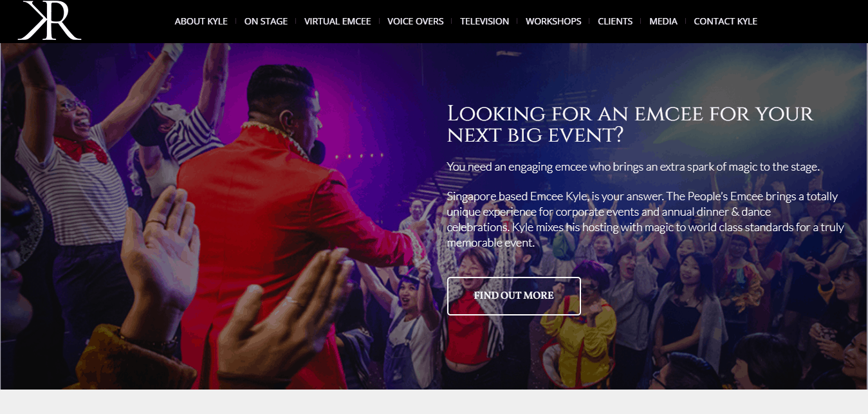
Task: Go to the On Stage page
Action: click(266, 21)
